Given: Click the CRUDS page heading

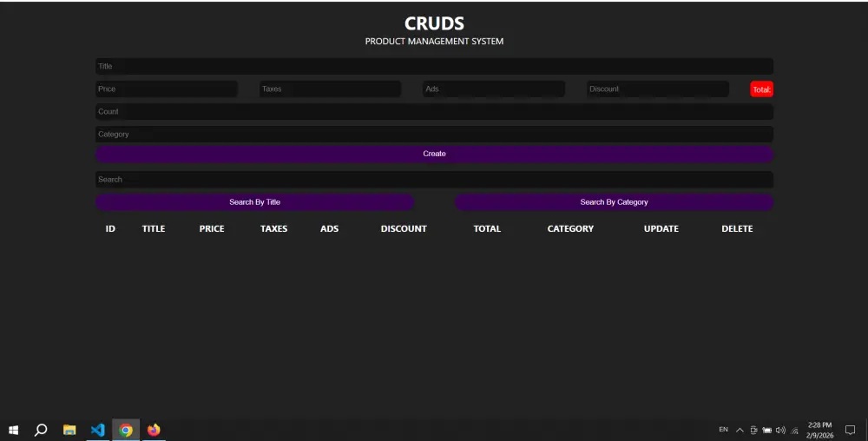Looking at the screenshot, I should tap(434, 23).
